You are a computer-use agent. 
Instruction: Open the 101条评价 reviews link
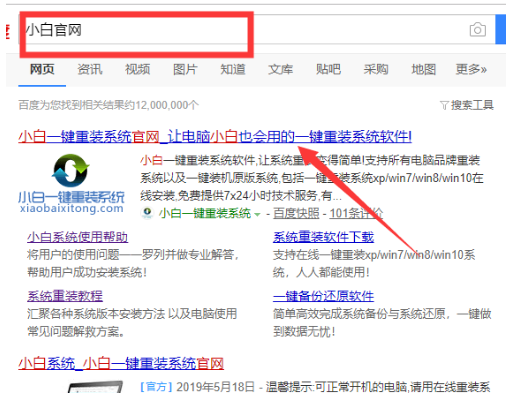tap(356, 213)
